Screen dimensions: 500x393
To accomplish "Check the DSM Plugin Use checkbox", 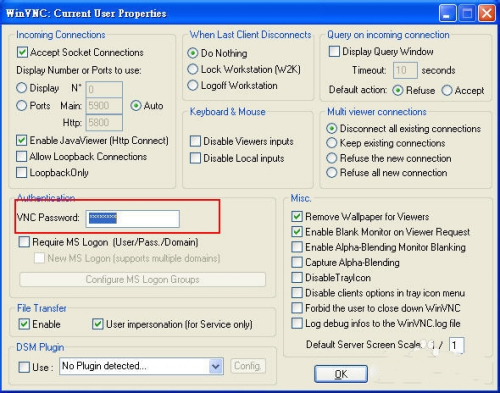I will (x=24, y=367).
